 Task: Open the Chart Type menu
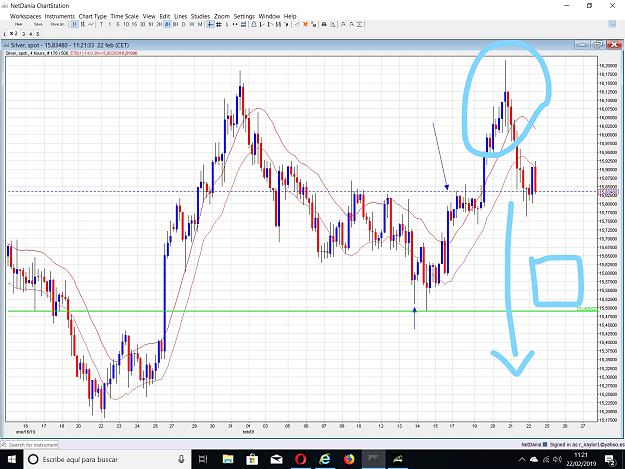(92, 16)
